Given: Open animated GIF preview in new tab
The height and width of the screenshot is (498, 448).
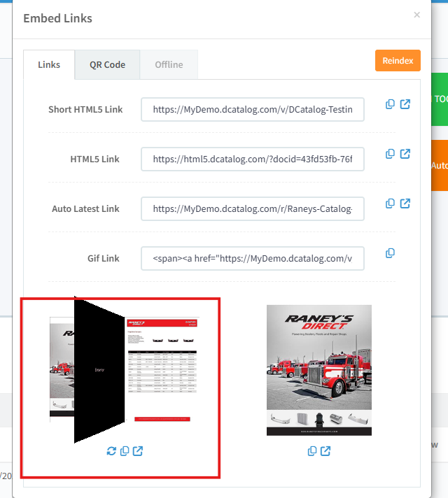Looking at the screenshot, I should 138,451.
